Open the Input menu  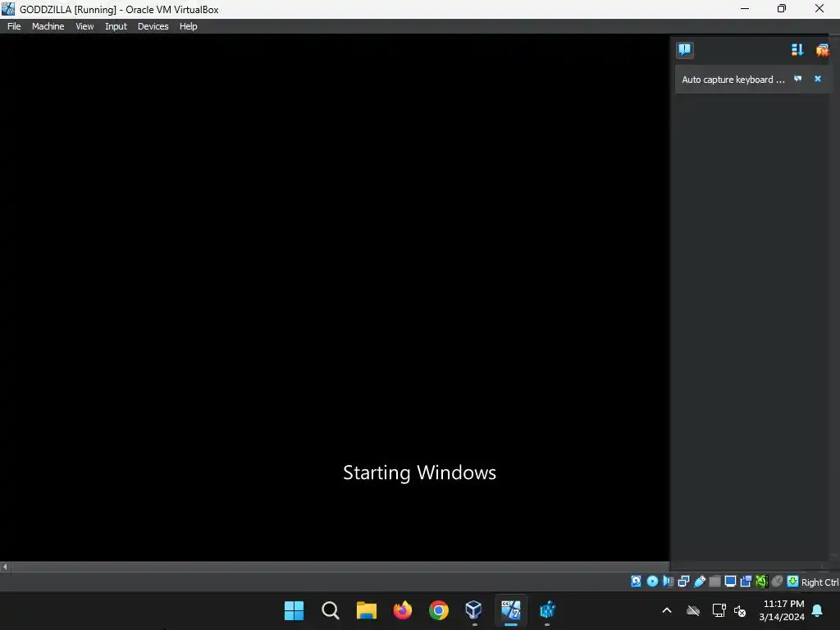(x=116, y=26)
